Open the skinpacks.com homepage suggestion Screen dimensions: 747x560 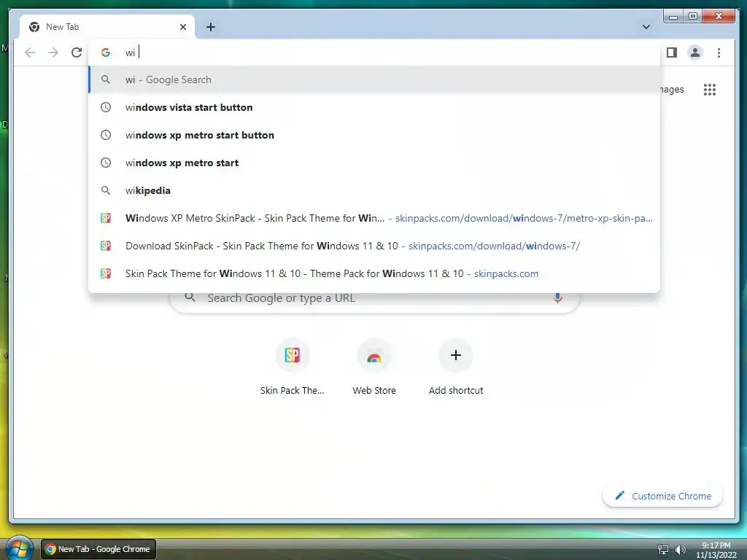point(374,273)
